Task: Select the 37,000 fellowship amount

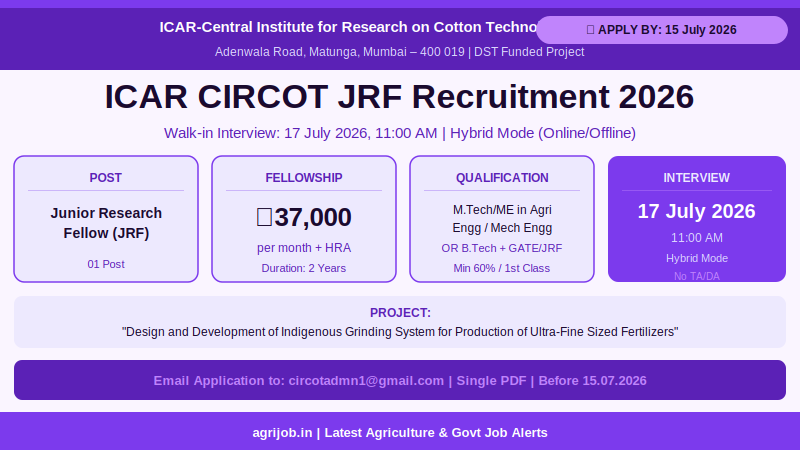Action: (304, 217)
